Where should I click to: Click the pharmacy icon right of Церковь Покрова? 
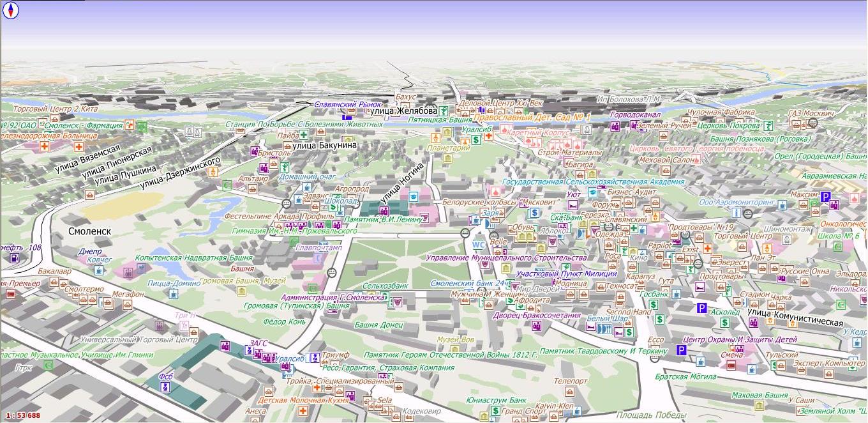768,125
